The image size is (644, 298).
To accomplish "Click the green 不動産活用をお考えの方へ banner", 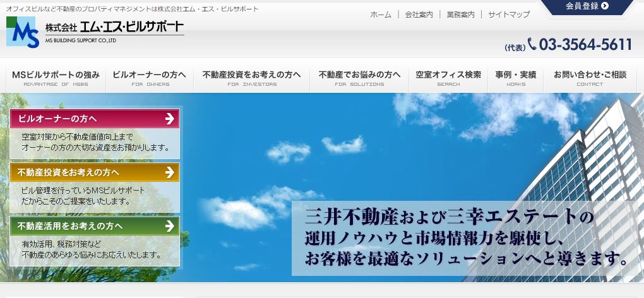I will coord(95,226).
